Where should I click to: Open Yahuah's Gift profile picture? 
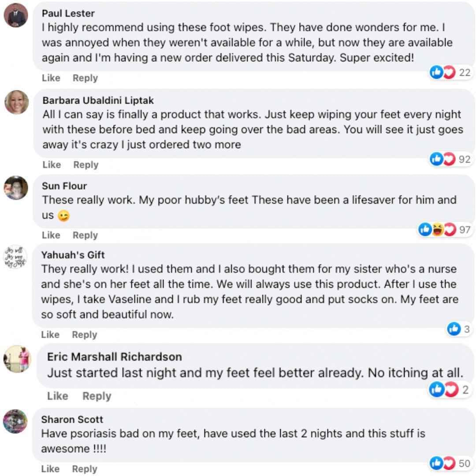pyautogui.click(x=16, y=257)
